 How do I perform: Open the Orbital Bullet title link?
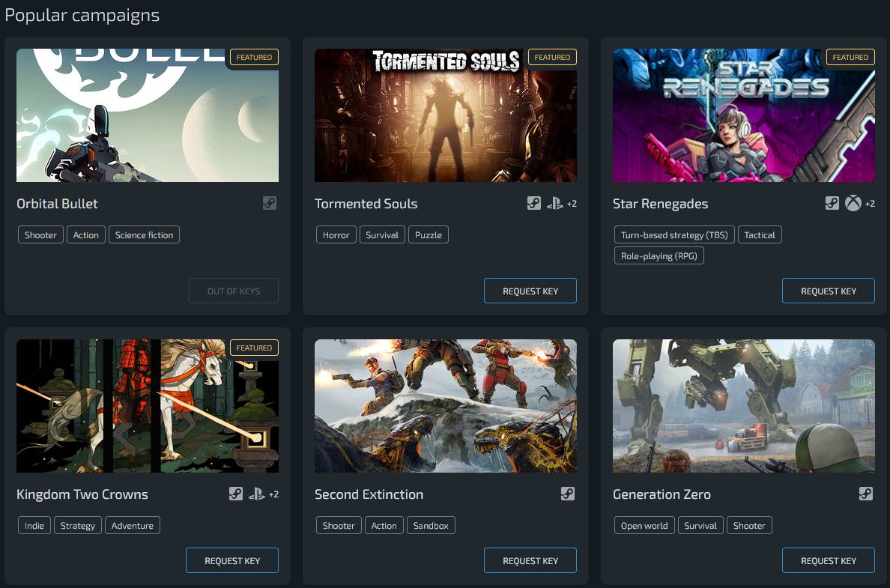(x=57, y=204)
